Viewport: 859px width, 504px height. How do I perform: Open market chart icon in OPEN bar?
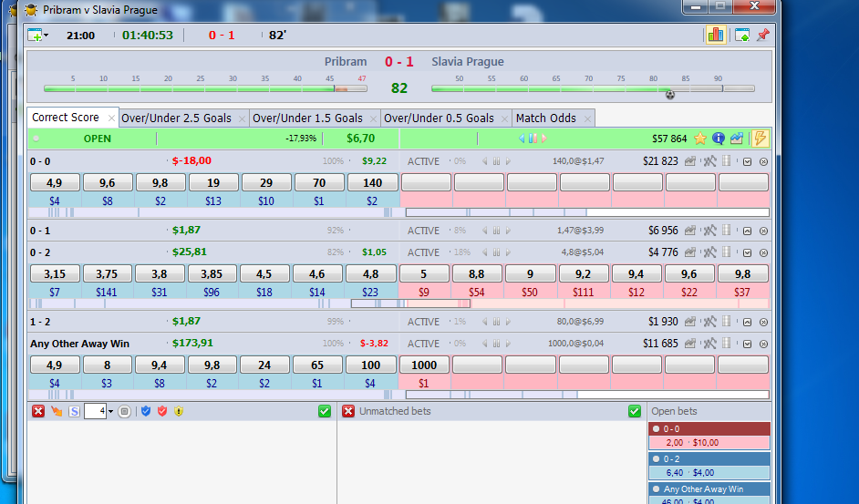pos(736,139)
